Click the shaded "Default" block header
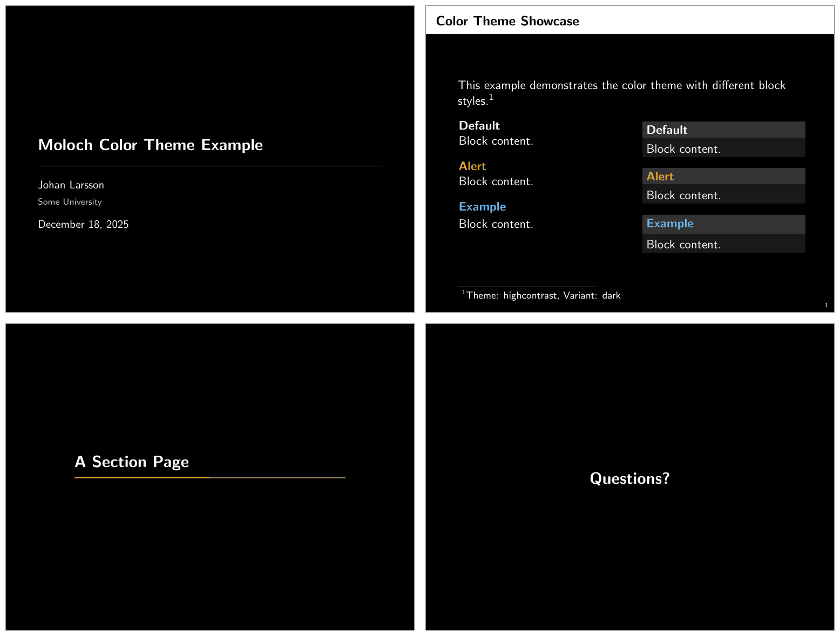This screenshot has width=840, height=636. [723, 130]
